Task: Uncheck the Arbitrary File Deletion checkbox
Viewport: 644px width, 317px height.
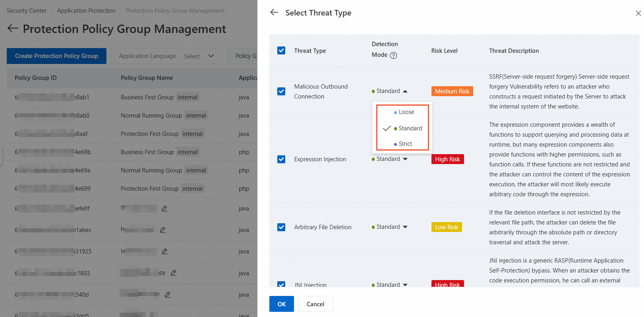Action: coord(281,227)
